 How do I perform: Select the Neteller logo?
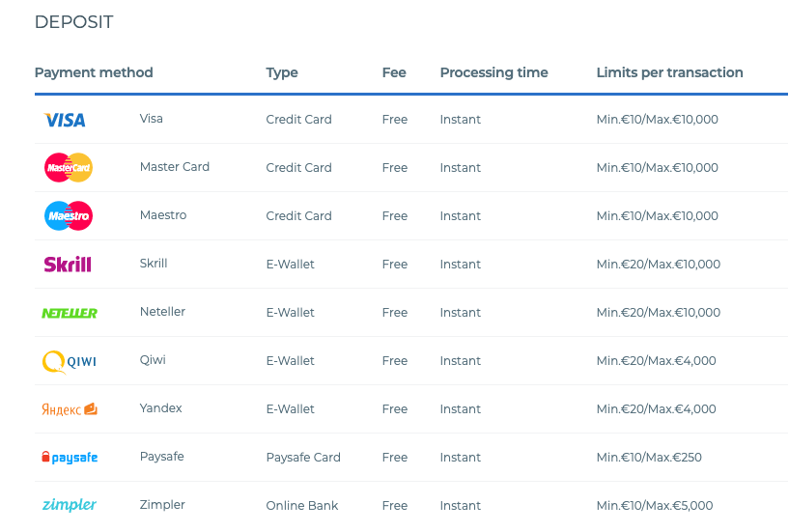point(70,313)
